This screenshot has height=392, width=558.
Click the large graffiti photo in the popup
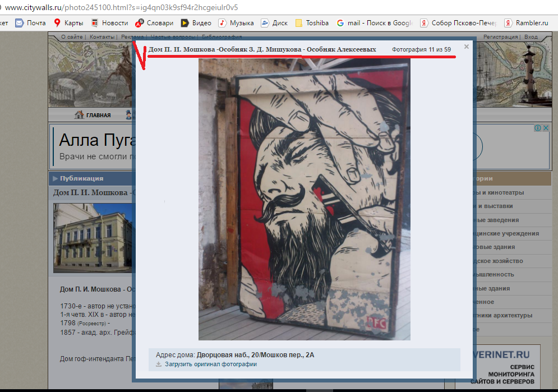pos(305,199)
